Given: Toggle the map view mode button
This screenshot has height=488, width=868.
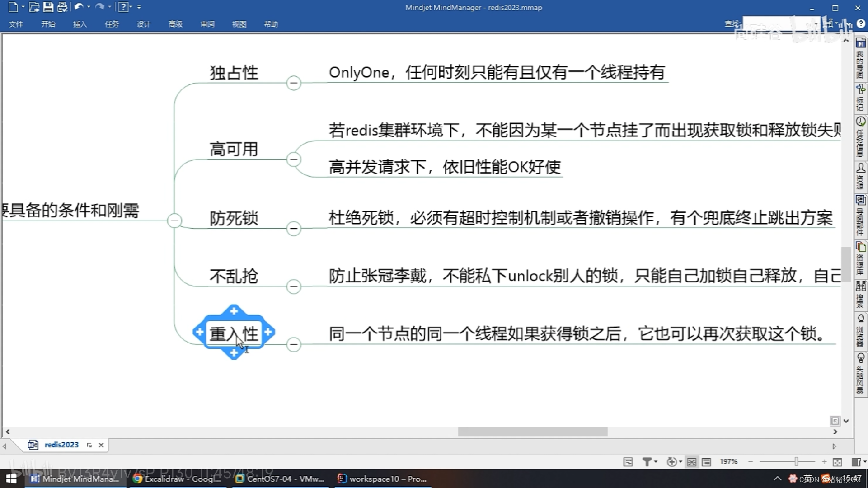Looking at the screenshot, I should (691, 462).
